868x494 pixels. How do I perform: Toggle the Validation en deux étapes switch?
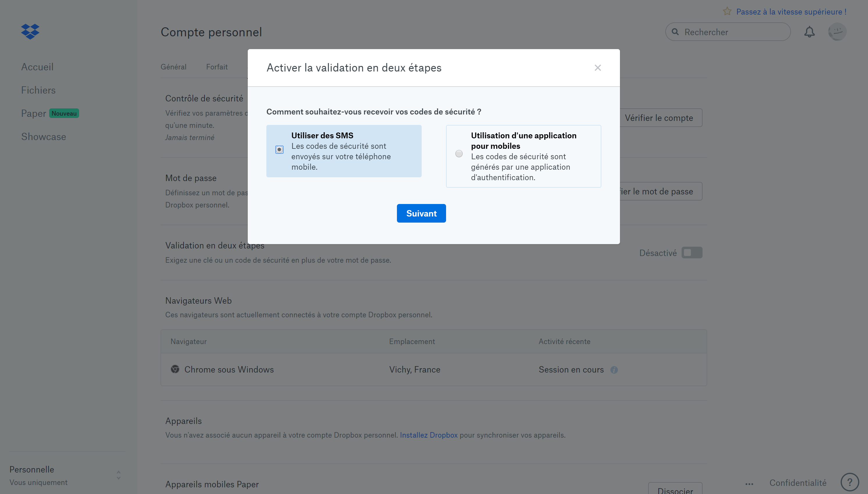pyautogui.click(x=692, y=253)
